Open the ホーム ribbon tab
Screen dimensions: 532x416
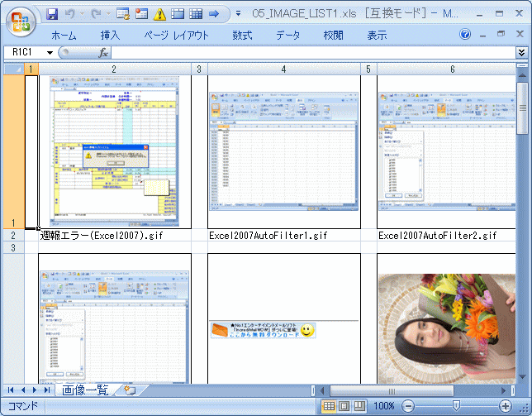coord(64,35)
